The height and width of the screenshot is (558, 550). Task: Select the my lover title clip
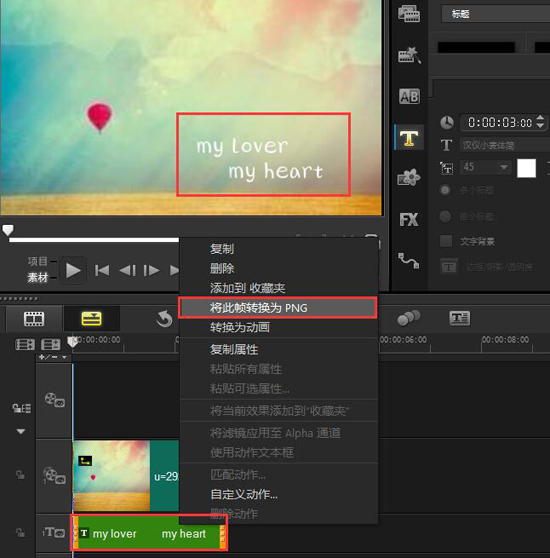click(x=149, y=533)
